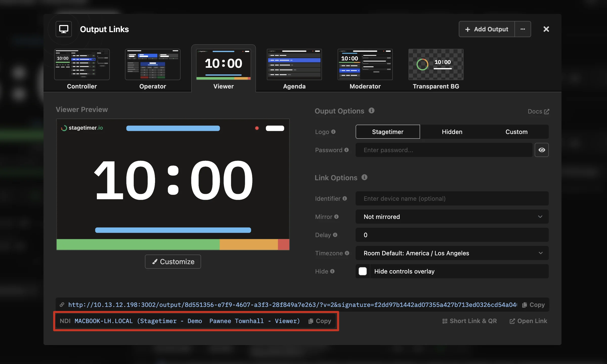Viewport: 607px width, 364px height.
Task: Copy the NDI output link
Action: (319, 321)
